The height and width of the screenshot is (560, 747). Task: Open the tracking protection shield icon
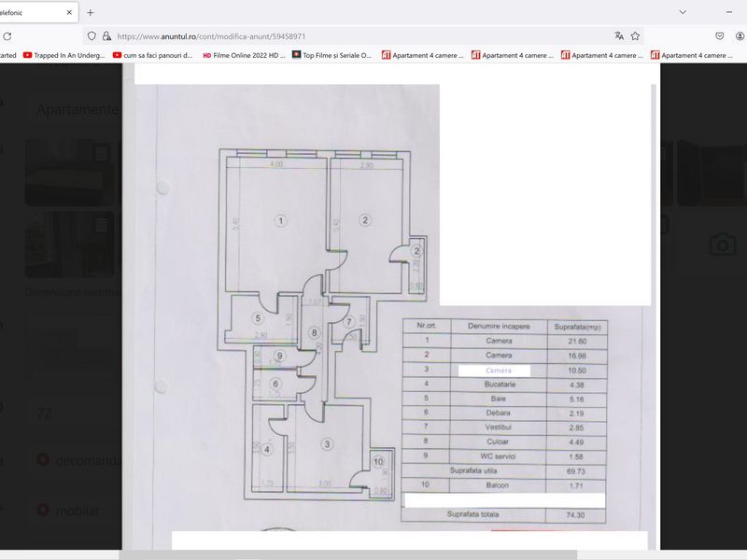(91, 35)
